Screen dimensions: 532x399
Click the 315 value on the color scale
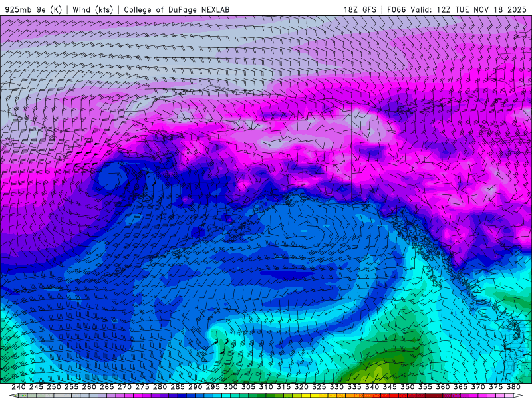pos(283,387)
